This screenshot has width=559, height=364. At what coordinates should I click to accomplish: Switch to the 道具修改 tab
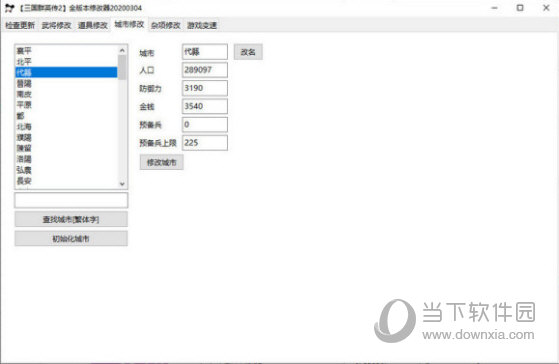click(93, 25)
